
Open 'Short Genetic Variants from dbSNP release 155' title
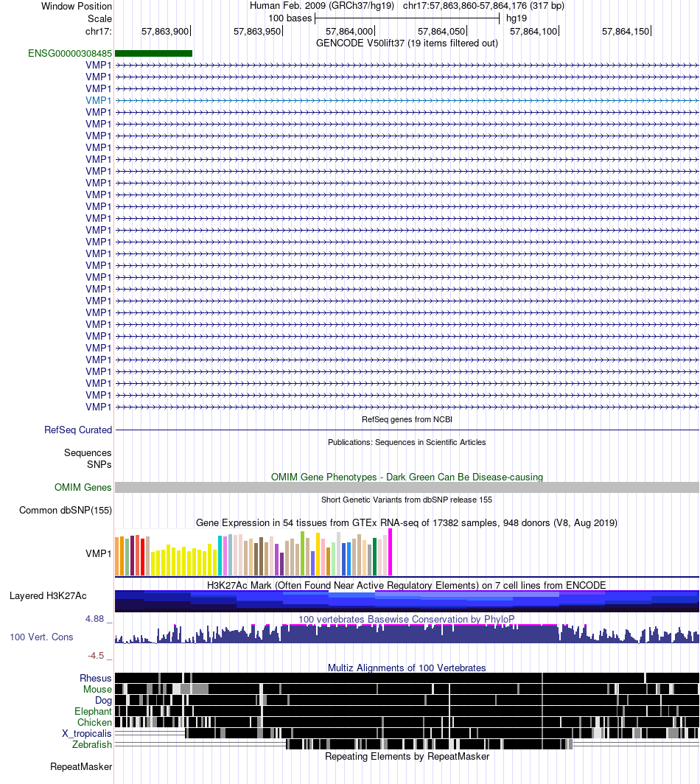(407, 500)
